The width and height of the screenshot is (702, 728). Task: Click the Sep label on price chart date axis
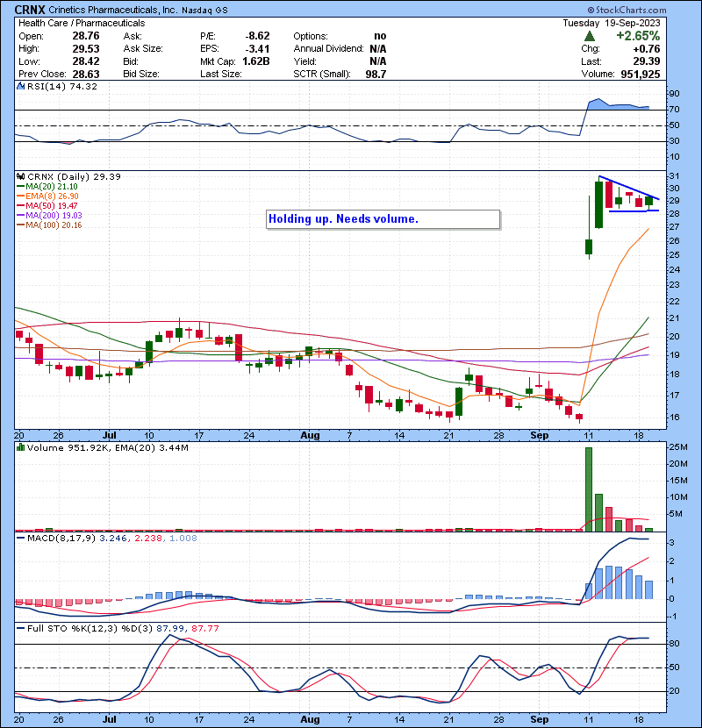pos(540,436)
